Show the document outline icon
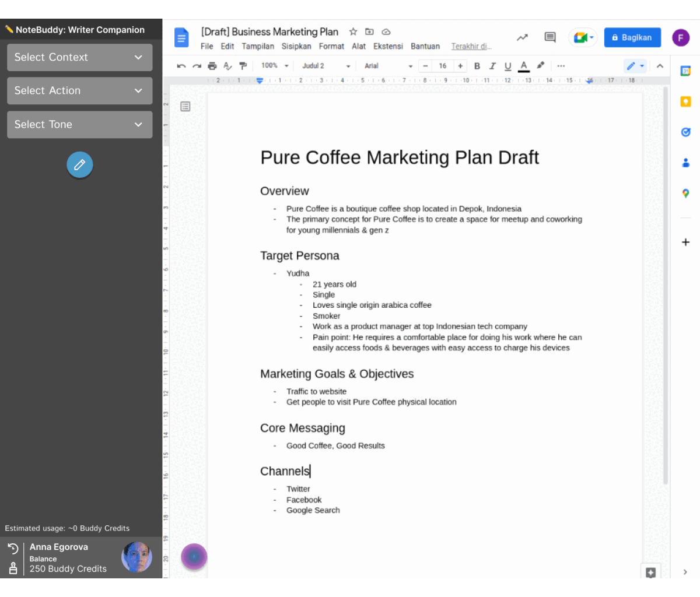The height and width of the screenshot is (597, 700). click(185, 106)
